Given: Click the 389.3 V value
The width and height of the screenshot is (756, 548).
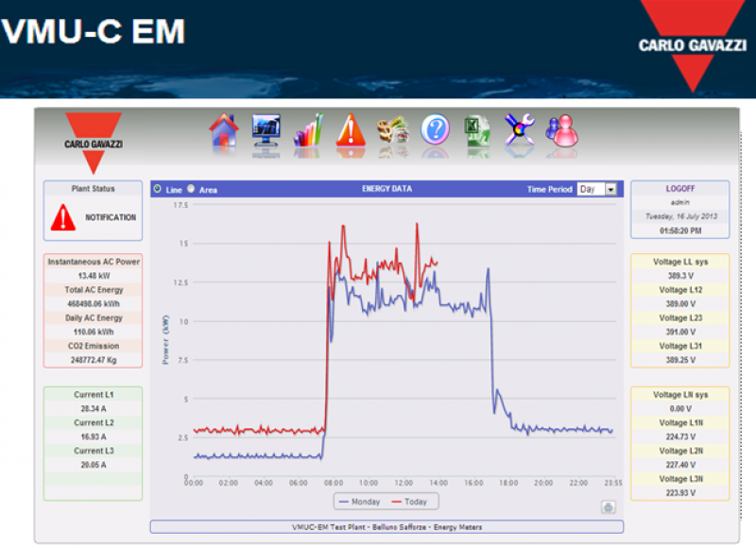Looking at the screenshot, I should click(x=680, y=276).
